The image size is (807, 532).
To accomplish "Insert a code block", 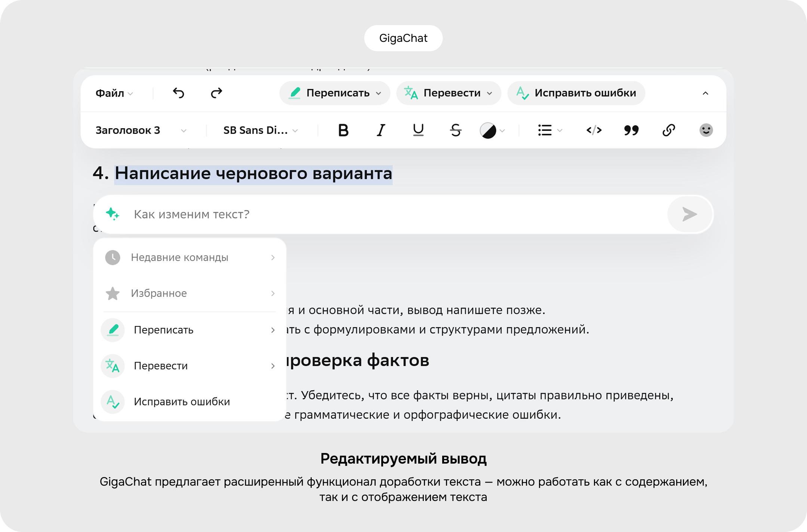I will click(x=594, y=130).
